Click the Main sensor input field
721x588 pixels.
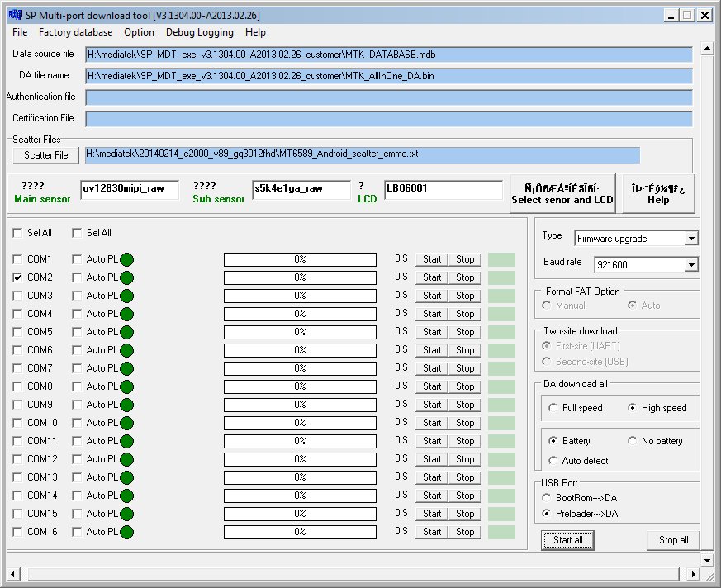tap(129, 189)
